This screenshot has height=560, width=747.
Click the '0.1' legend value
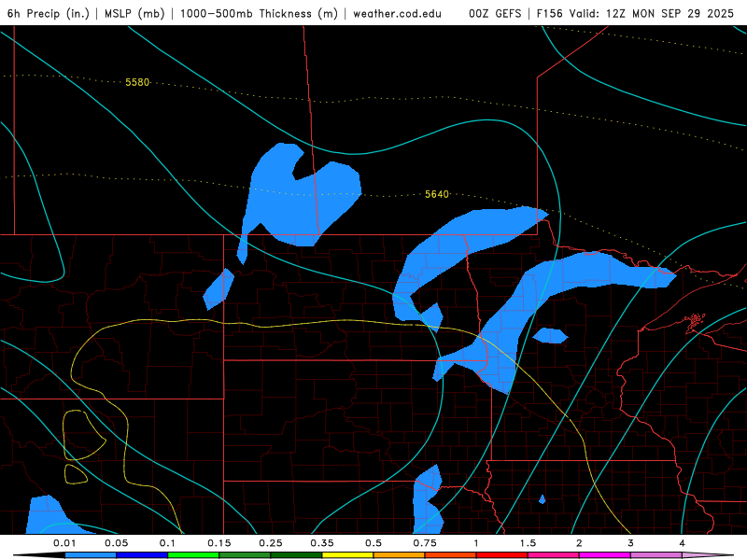167,543
